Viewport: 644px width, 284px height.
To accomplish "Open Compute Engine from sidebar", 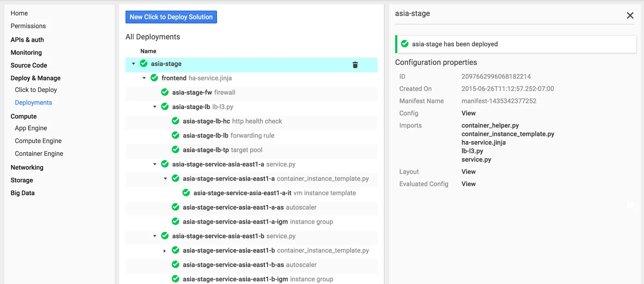I will click(38, 141).
